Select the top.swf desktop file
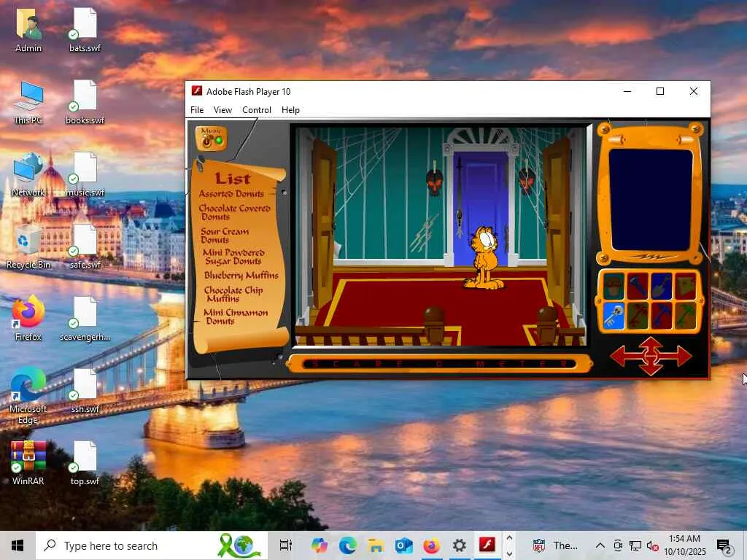Screen dimensions: 747x560 (x=85, y=464)
